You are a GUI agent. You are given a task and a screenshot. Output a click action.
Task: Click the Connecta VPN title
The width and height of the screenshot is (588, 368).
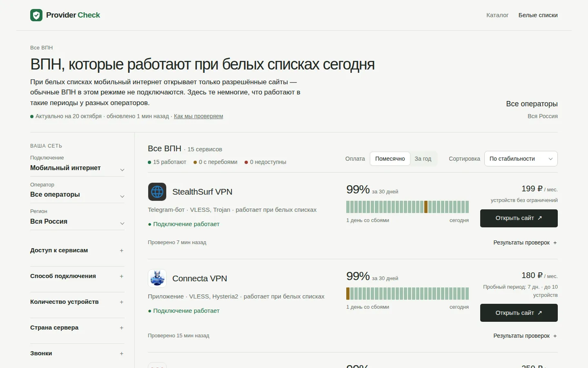(x=200, y=278)
